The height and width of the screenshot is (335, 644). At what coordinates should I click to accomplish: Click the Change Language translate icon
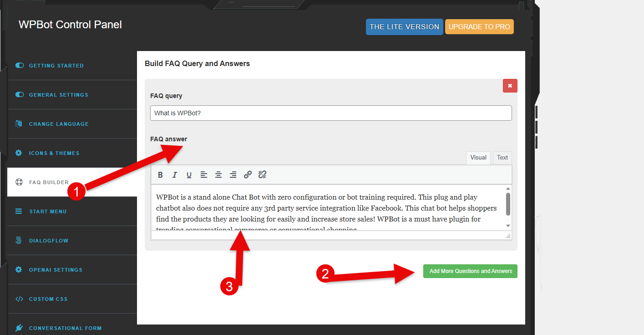pos(19,124)
